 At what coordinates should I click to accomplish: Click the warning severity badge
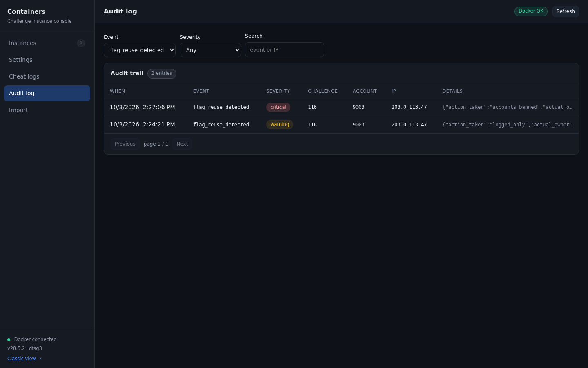[280, 124]
